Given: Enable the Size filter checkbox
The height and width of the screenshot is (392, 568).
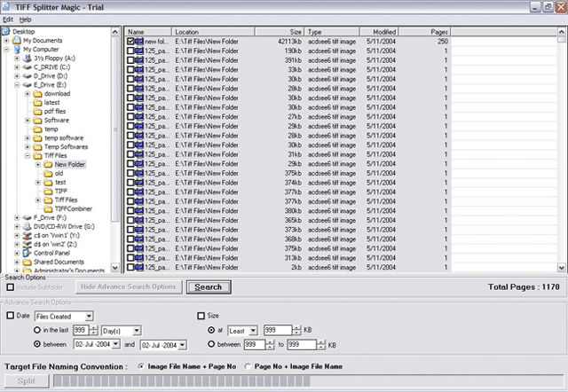Looking at the screenshot, I should tap(200, 316).
